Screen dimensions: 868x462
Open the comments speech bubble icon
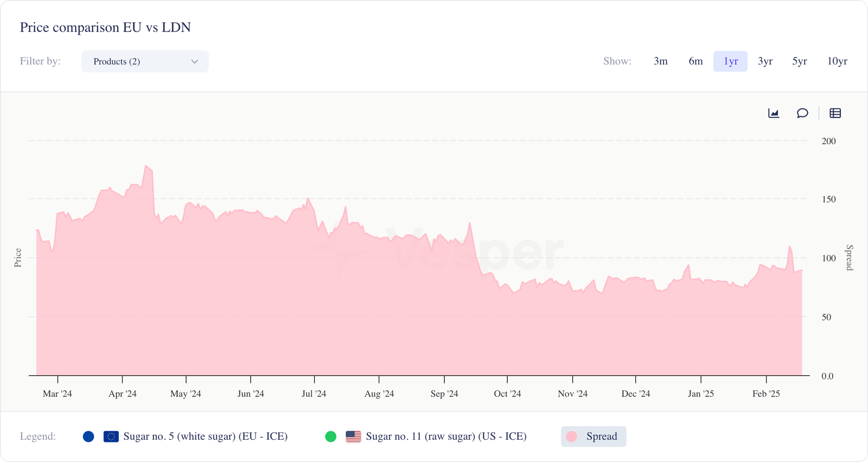(802, 113)
